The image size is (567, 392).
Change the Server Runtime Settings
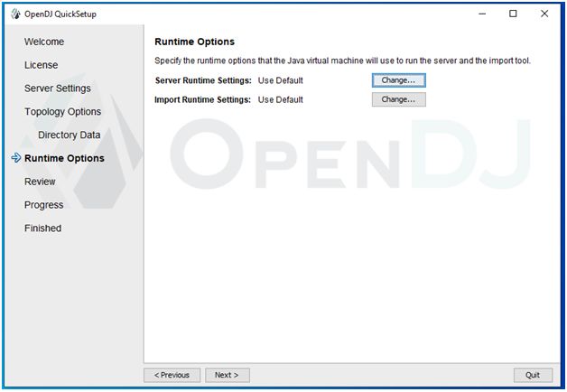[398, 80]
